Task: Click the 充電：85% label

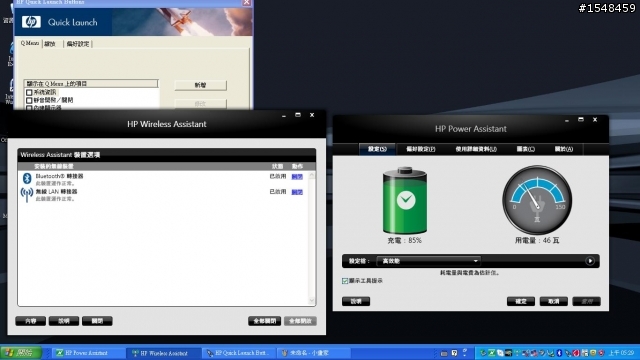Action: click(x=404, y=240)
